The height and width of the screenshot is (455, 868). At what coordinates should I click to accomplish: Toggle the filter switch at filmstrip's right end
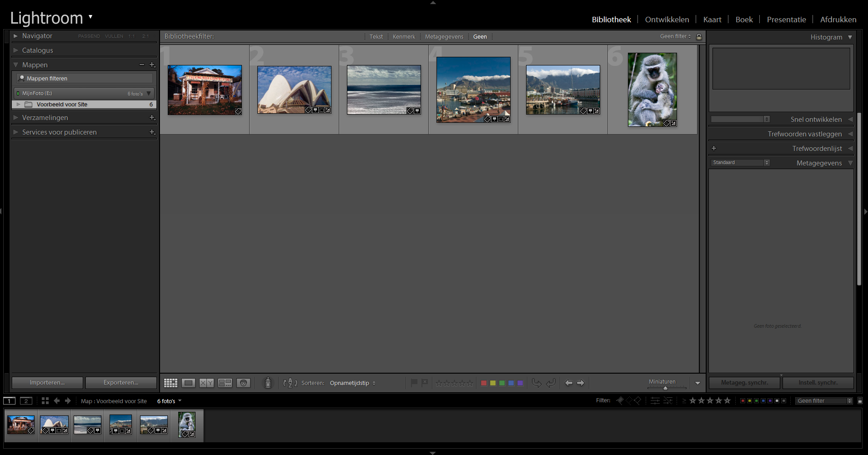click(860, 401)
